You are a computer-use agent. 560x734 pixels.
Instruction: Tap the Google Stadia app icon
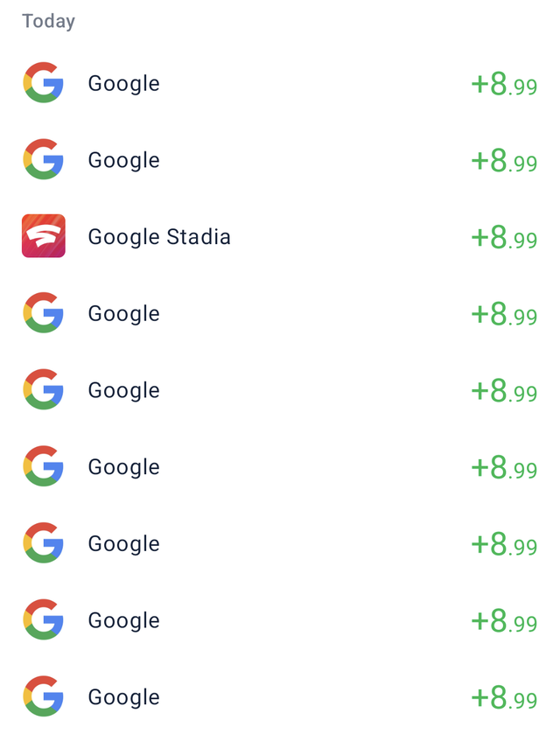44,236
